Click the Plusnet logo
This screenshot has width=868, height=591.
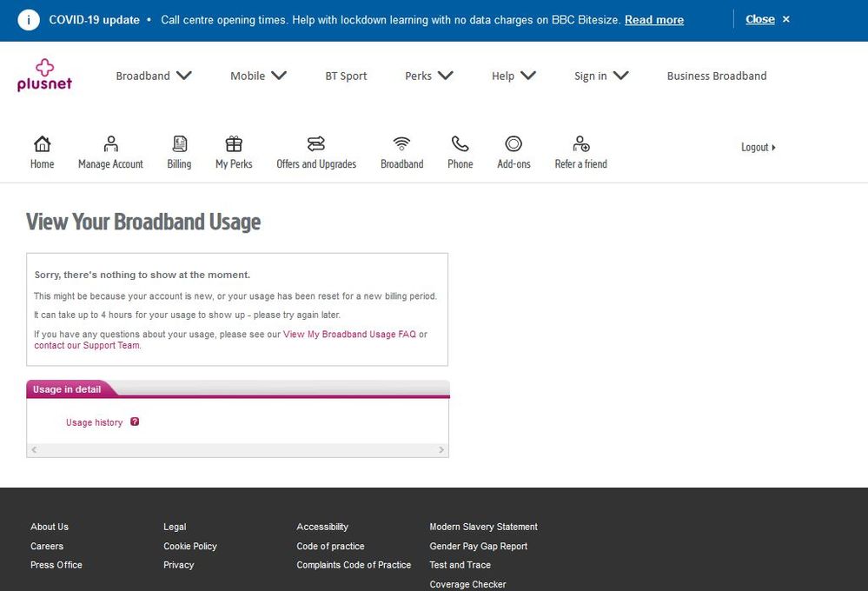coord(44,75)
